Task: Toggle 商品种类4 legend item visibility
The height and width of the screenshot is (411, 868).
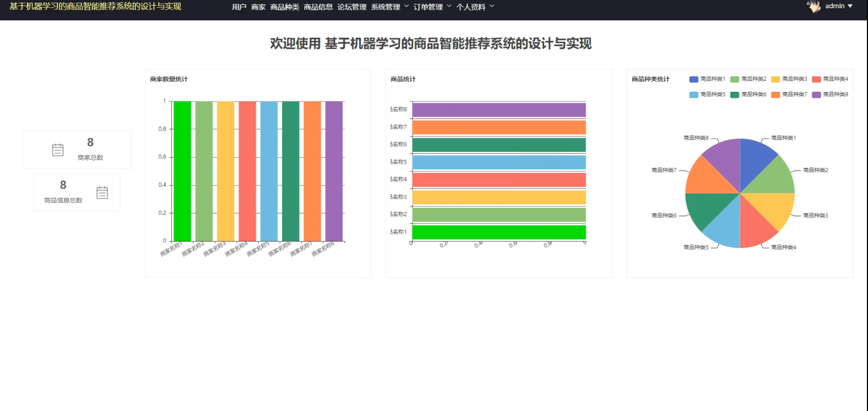Action: click(x=830, y=79)
